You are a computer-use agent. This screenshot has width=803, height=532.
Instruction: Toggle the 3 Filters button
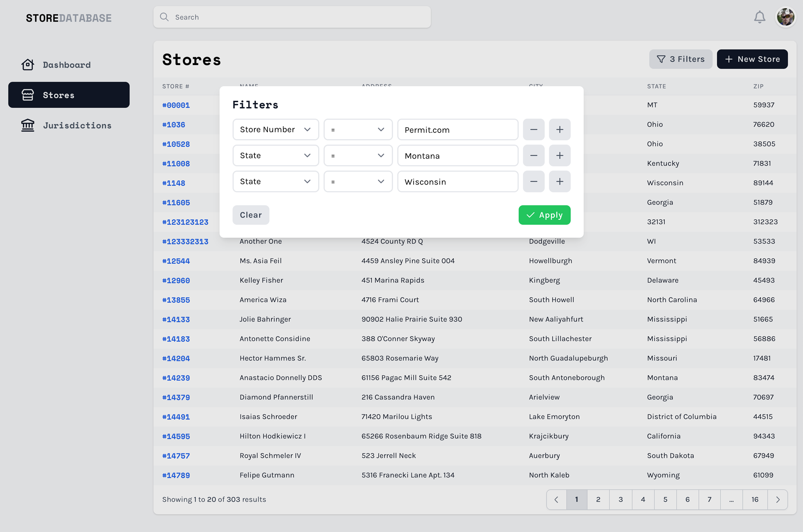click(x=681, y=59)
